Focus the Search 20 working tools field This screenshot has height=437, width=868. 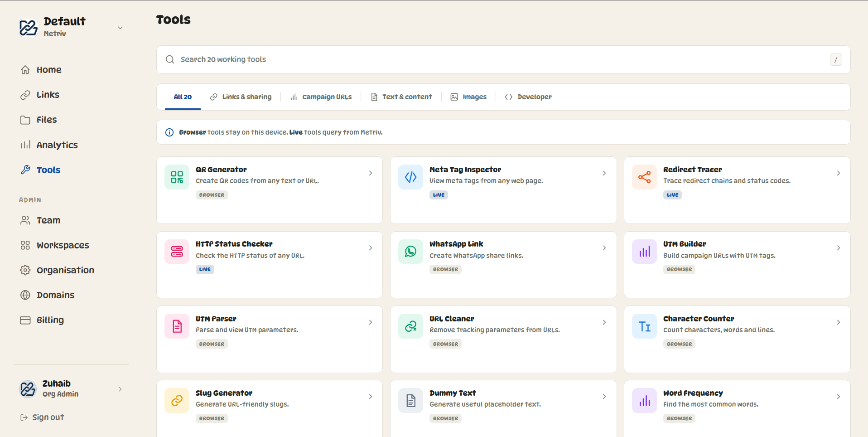coord(503,59)
